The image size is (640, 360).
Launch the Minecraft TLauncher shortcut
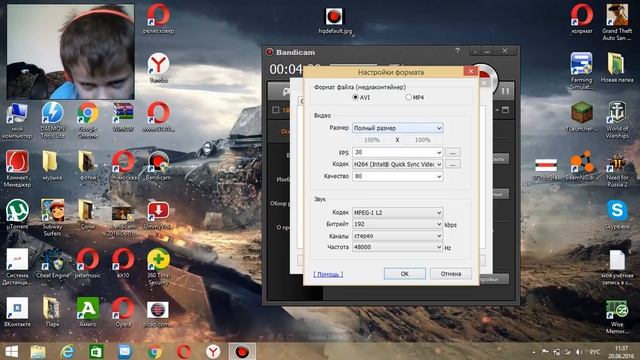(581, 117)
